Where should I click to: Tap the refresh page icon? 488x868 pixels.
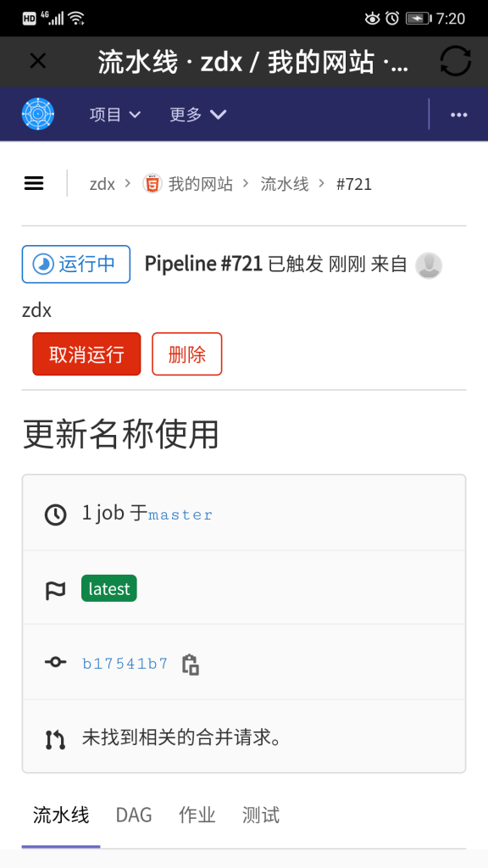point(455,61)
